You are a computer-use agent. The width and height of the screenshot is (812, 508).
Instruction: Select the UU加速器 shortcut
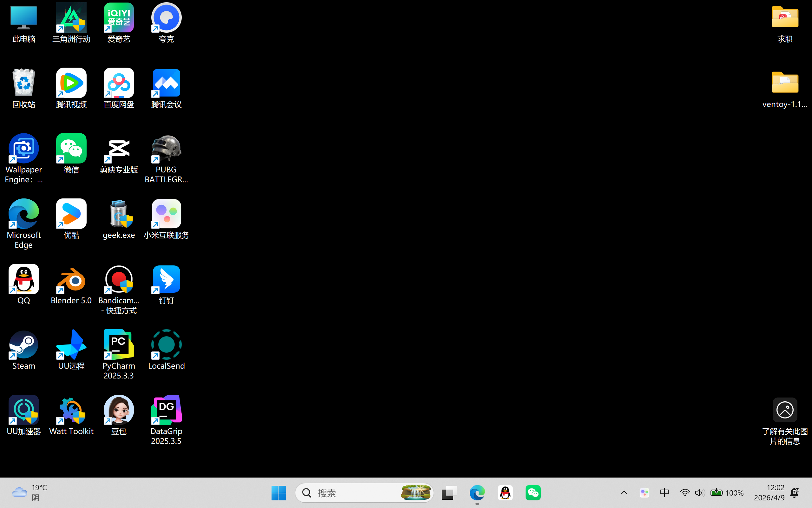coord(23,415)
